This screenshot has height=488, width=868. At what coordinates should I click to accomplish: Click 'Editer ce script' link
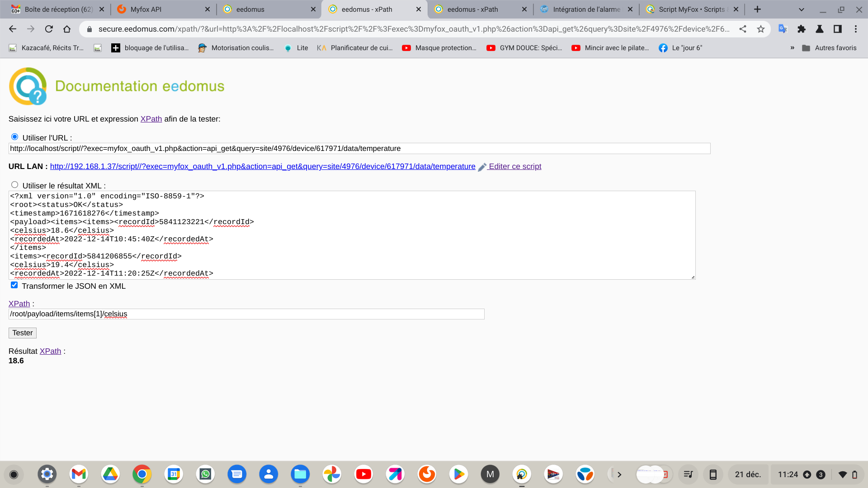pyautogui.click(x=515, y=166)
